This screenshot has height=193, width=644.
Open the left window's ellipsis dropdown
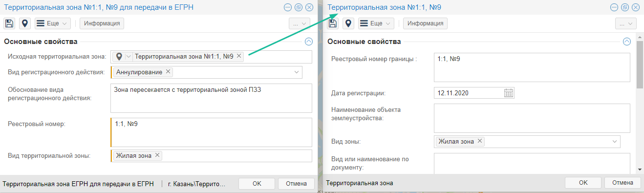(300, 23)
